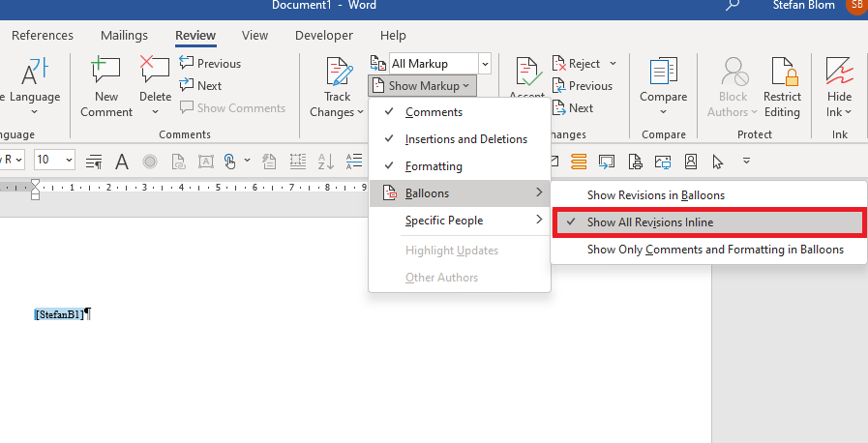Screen dimensions: 868x443
Task: Open the References tab
Action: tap(42, 36)
